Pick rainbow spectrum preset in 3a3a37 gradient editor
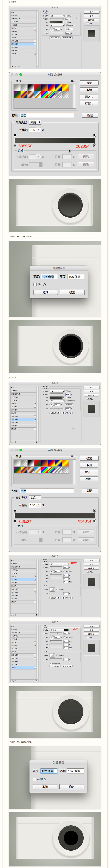Viewport: 110px width, 868px height. pyautogui.click(x=45, y=470)
